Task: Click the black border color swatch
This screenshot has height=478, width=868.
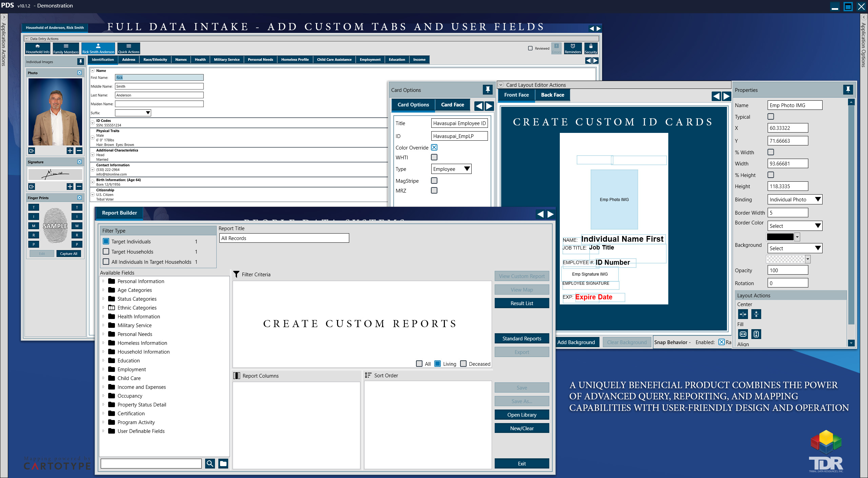Action: tap(780, 237)
